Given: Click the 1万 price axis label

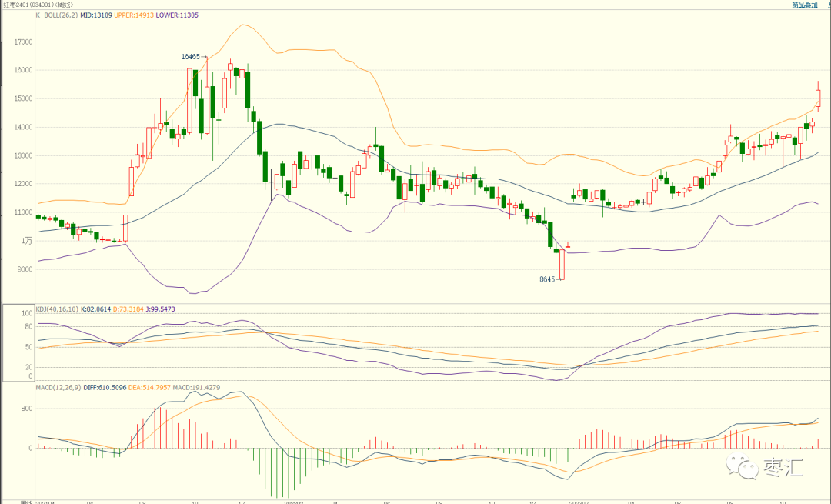Looking at the screenshot, I should [x=28, y=241].
